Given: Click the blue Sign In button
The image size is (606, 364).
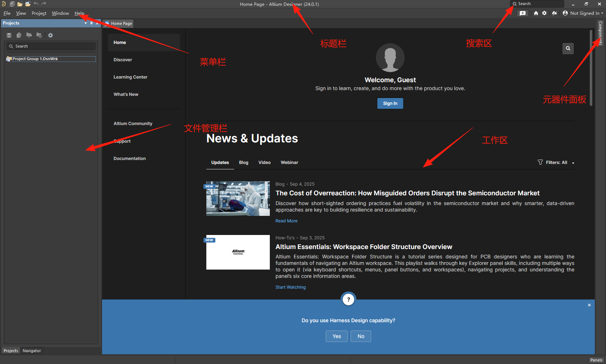Looking at the screenshot, I should point(390,103).
